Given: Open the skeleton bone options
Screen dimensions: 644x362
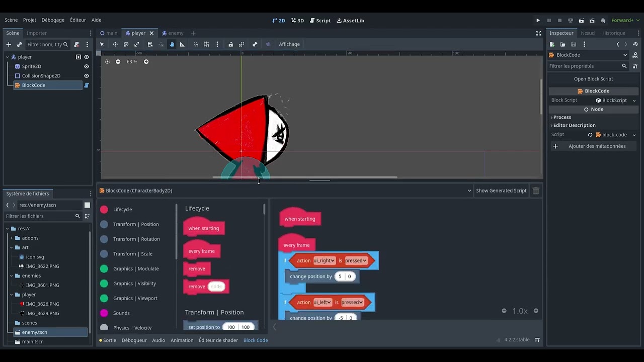Looking at the screenshot, I should click(x=255, y=44).
